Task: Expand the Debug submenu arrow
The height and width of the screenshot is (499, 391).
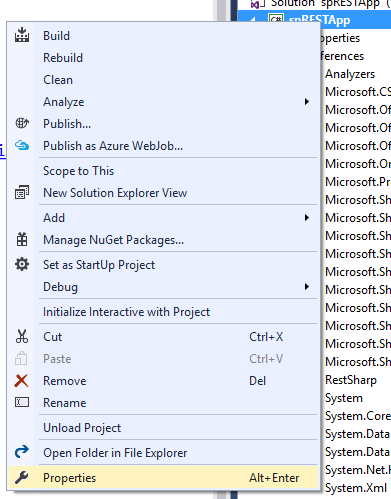Action: (x=307, y=287)
